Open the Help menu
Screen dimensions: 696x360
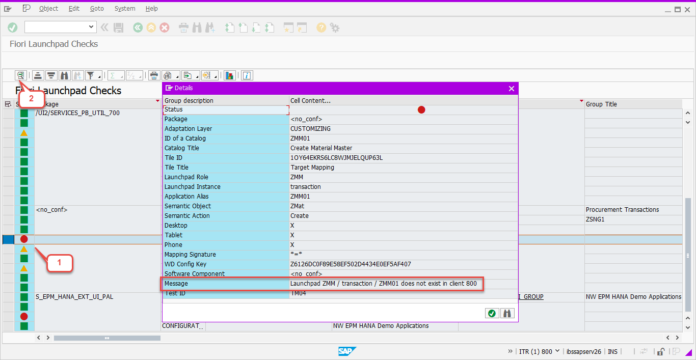click(151, 9)
